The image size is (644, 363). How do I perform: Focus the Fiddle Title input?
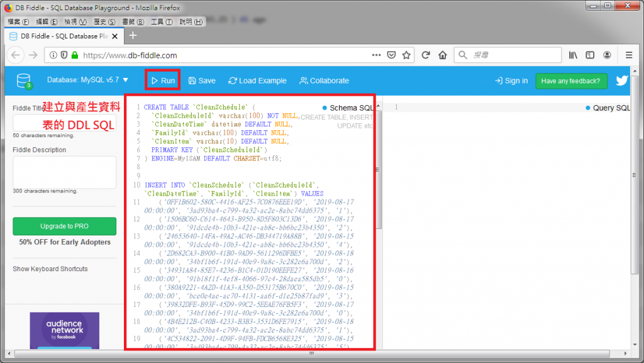coord(65,123)
